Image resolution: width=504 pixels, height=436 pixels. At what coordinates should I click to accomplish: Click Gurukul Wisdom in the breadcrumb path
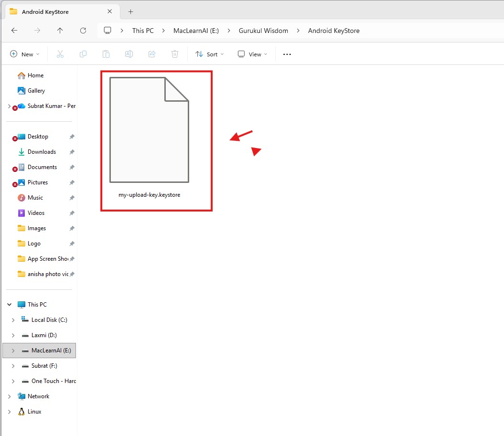coord(263,31)
